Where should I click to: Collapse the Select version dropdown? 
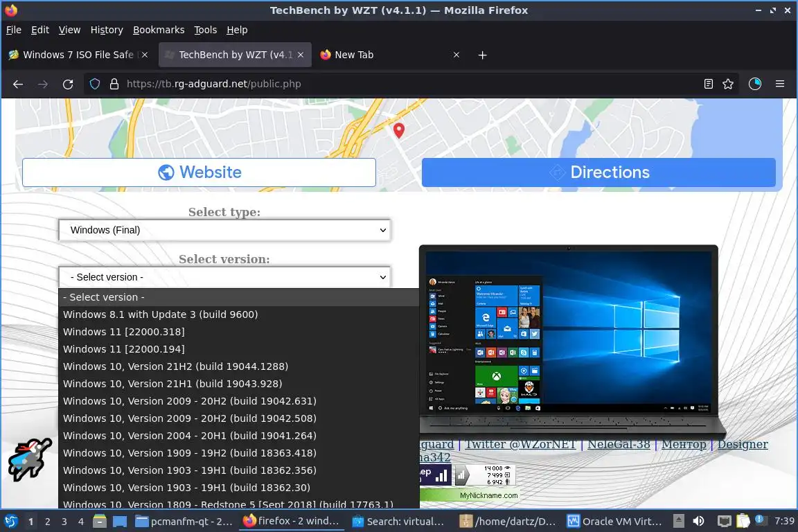coord(224,277)
